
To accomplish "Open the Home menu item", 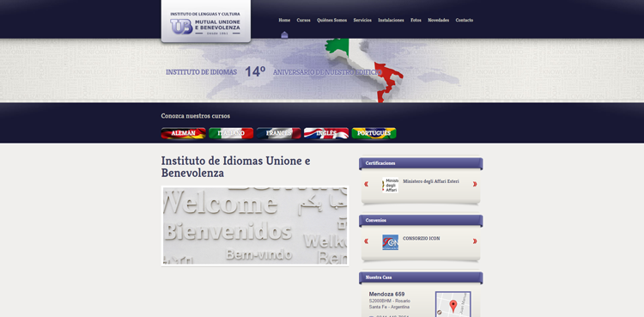I will (284, 20).
